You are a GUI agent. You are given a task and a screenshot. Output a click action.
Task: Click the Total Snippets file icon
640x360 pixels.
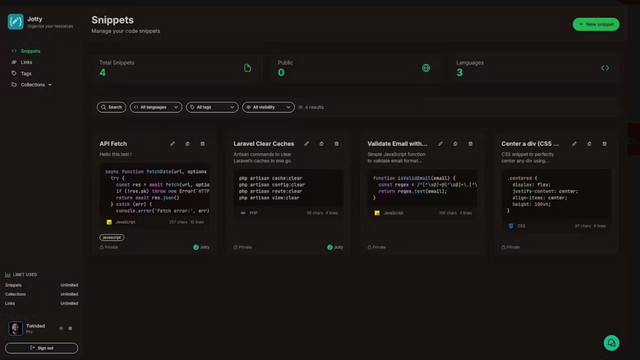point(247,68)
